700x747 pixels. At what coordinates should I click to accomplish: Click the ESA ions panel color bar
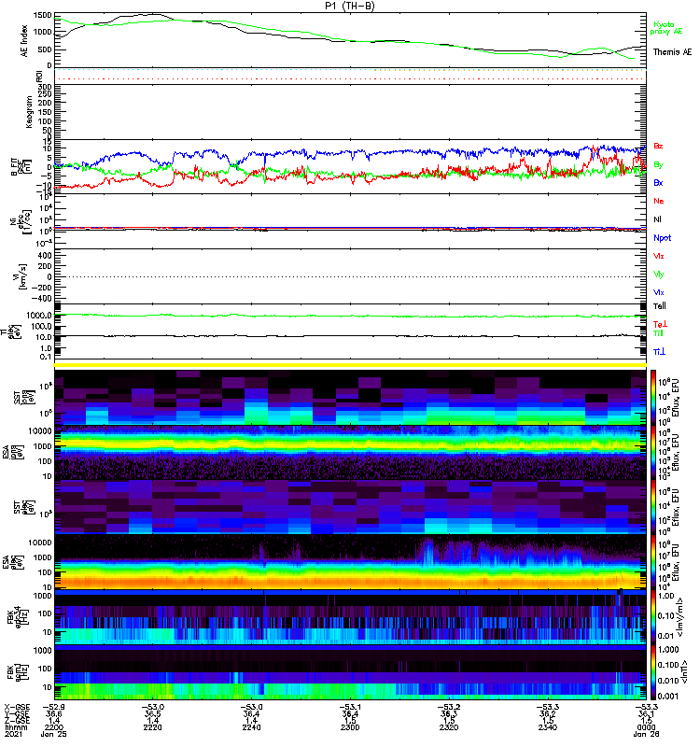652,453
